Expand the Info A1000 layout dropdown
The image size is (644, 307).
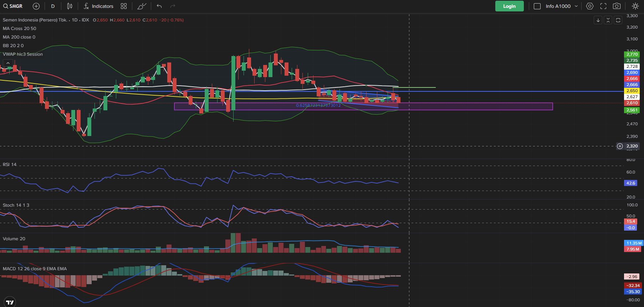click(576, 6)
